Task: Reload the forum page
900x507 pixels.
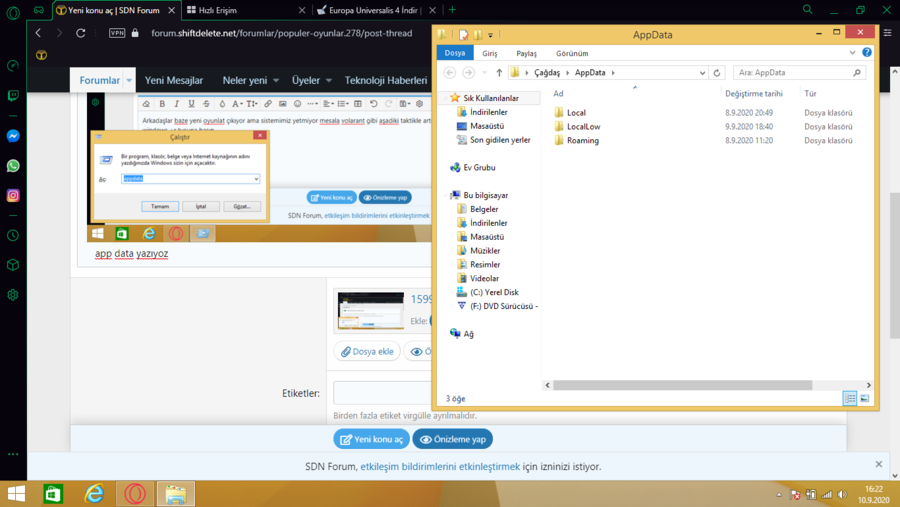Action: (x=81, y=33)
